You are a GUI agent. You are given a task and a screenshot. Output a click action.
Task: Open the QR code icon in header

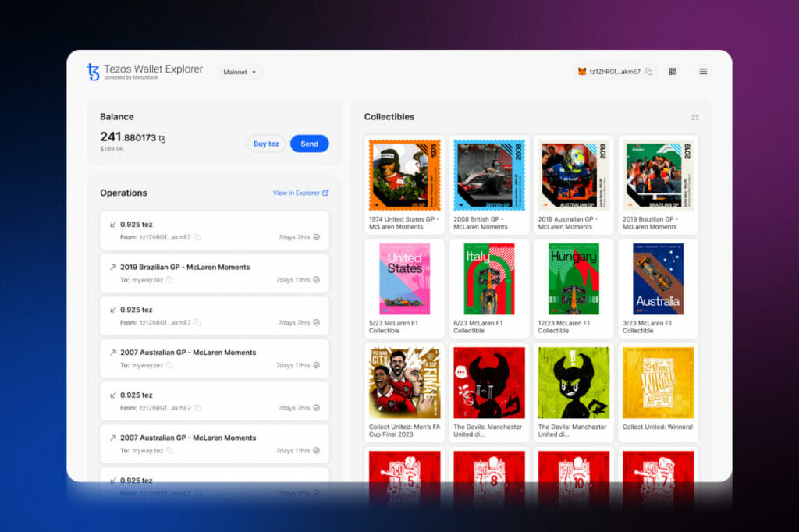coord(673,72)
